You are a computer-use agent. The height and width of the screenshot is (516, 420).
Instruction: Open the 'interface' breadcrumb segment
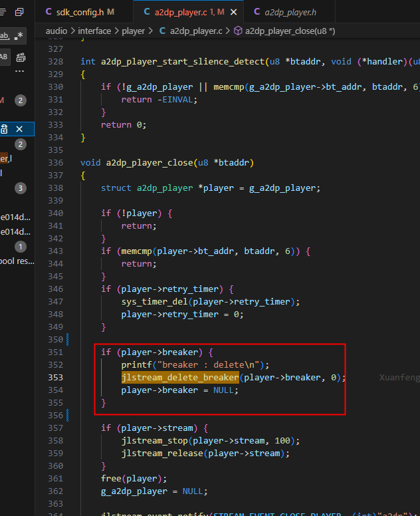(94, 31)
